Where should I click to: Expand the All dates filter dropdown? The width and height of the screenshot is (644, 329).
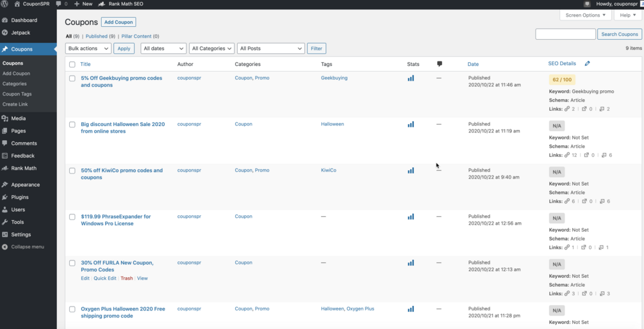point(163,49)
